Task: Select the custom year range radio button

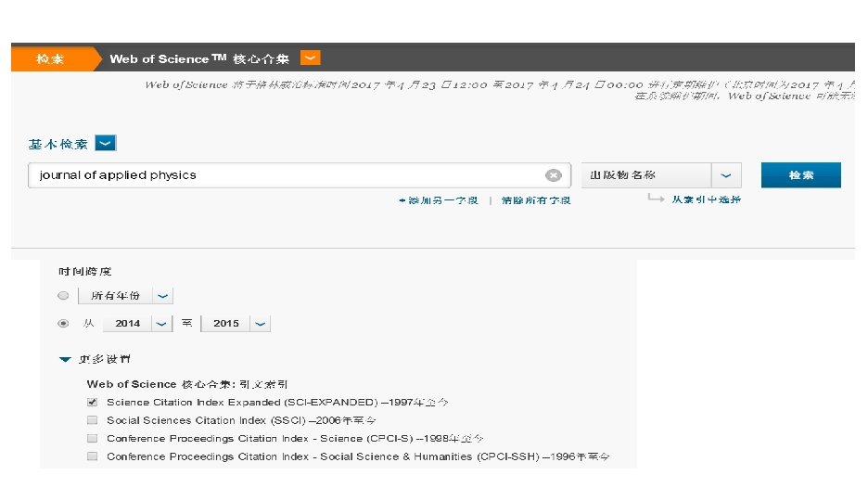Action: (x=63, y=323)
